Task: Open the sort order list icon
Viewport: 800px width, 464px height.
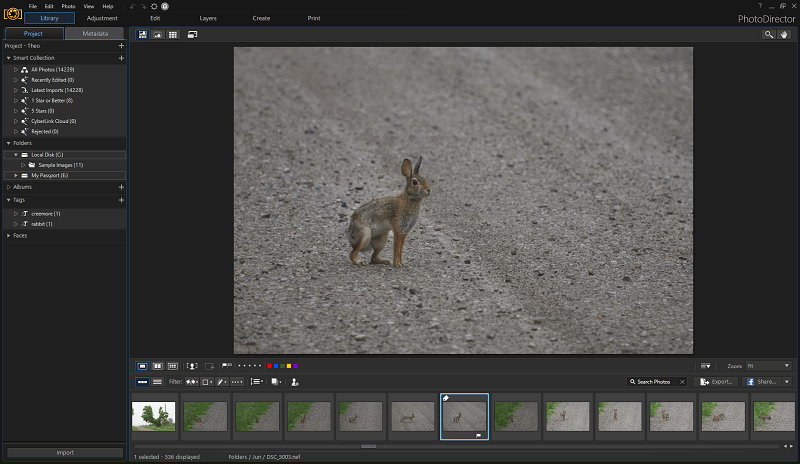Action: tap(257, 382)
